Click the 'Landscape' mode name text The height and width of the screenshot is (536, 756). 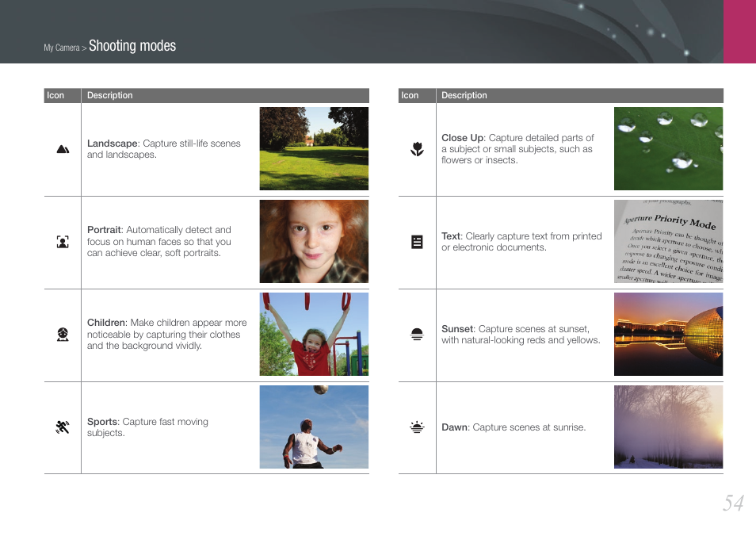pos(113,144)
